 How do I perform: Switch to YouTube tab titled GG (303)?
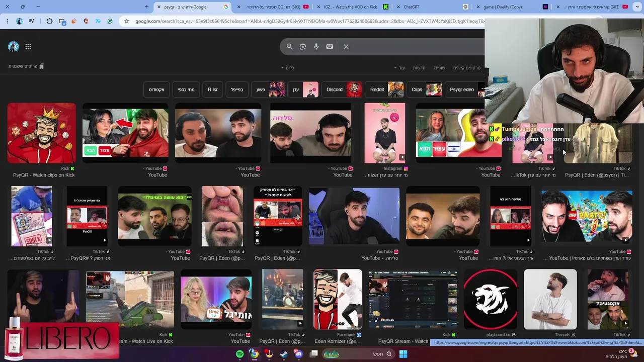(274, 7)
